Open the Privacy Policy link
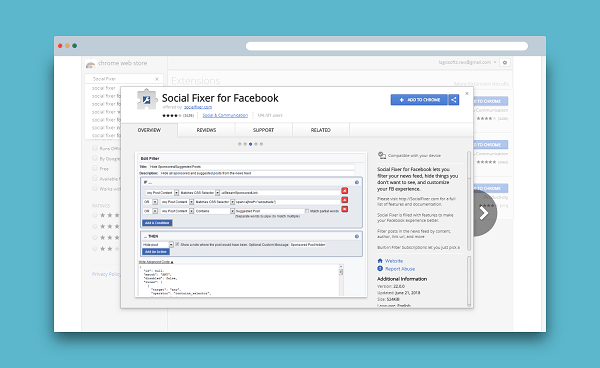 point(106,274)
